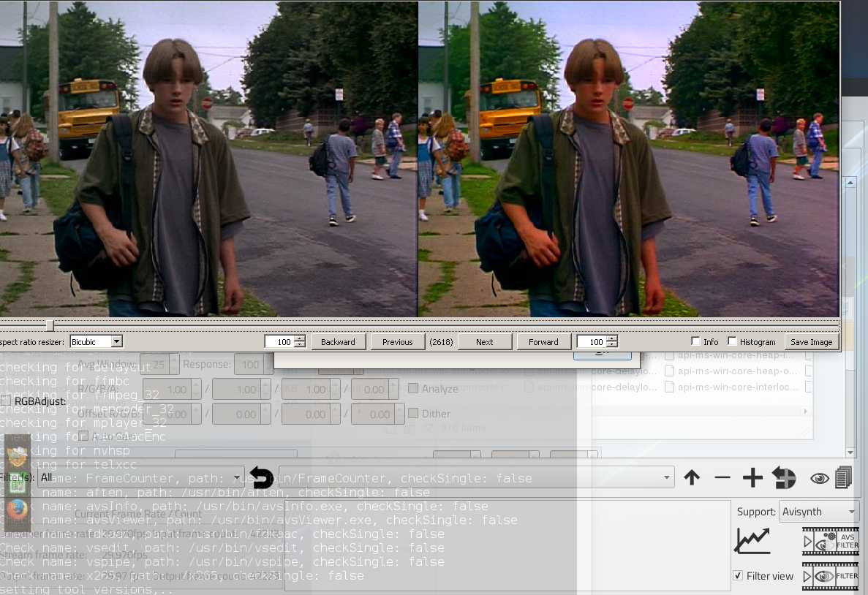This screenshot has width=868, height=595.
Task: Launch Firefox from the desktop dock
Action: point(17,509)
